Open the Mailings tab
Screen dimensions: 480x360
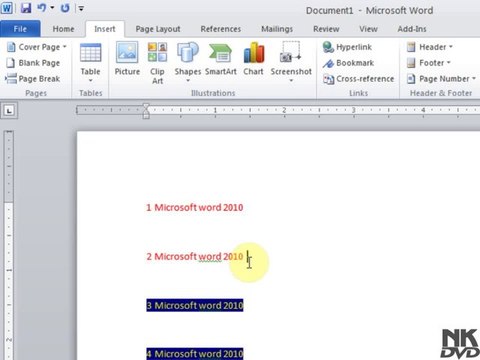[277, 29]
